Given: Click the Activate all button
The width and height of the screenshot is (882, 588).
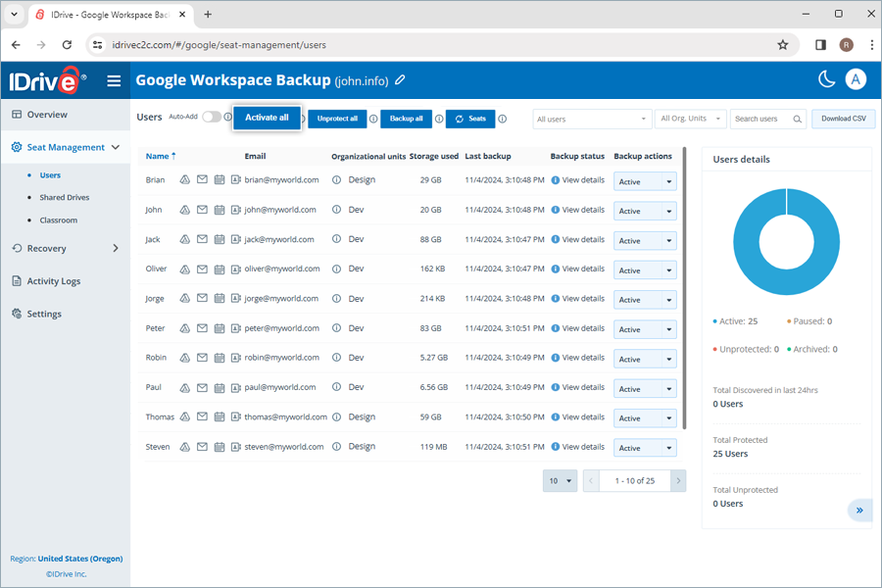Looking at the screenshot, I should [265, 116].
